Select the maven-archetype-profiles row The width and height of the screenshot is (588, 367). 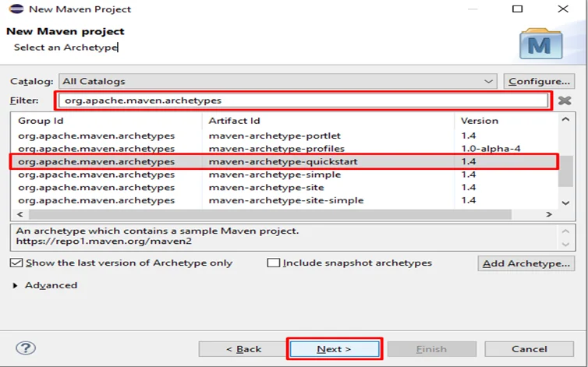(x=285, y=149)
